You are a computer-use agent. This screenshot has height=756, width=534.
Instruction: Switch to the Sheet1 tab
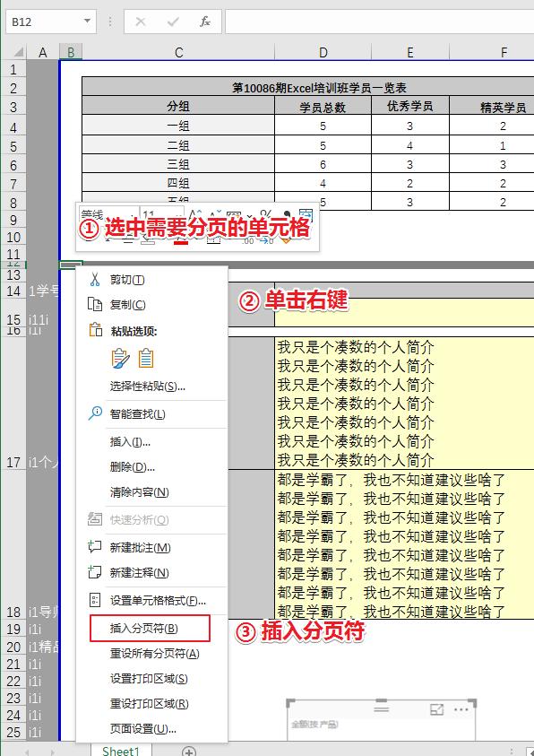[121, 751]
